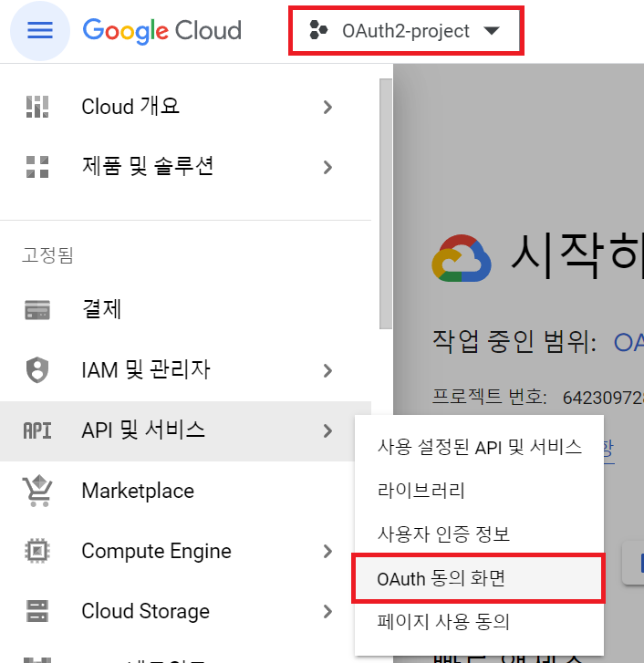
Task: Open the Cloud 개요 menu item
Action: (x=186, y=107)
